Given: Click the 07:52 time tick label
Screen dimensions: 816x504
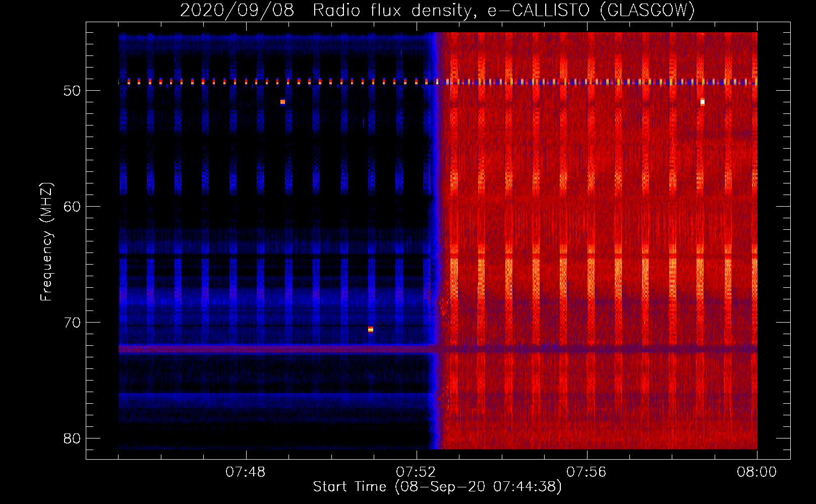Looking at the screenshot, I should (416, 472).
